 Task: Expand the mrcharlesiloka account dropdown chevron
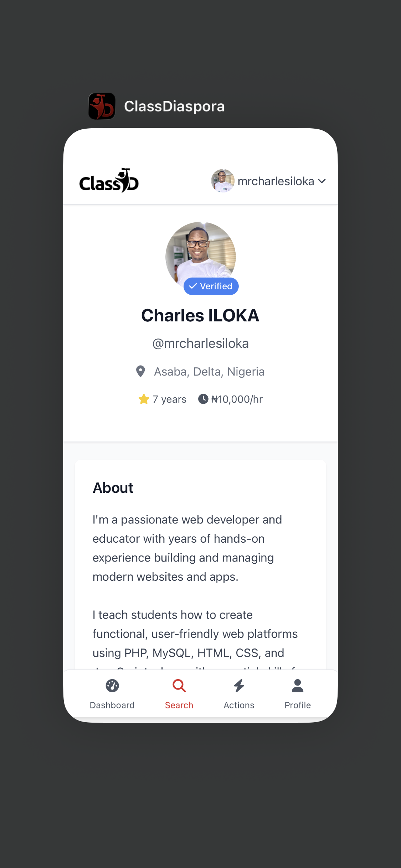322,181
